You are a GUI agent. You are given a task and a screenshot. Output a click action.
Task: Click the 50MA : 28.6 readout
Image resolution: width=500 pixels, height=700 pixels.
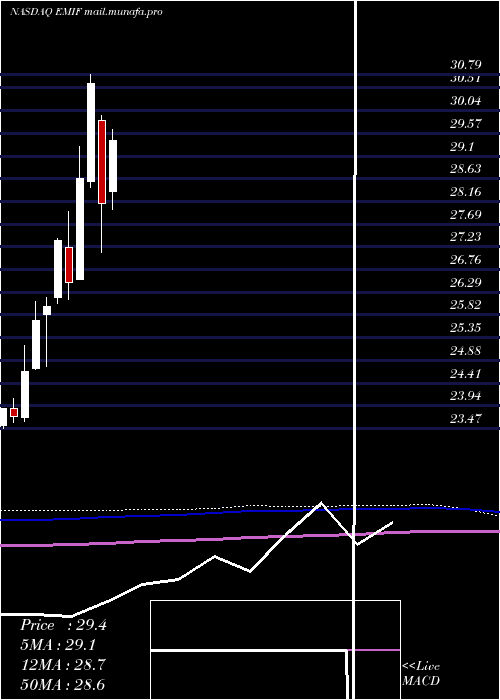(x=63, y=684)
